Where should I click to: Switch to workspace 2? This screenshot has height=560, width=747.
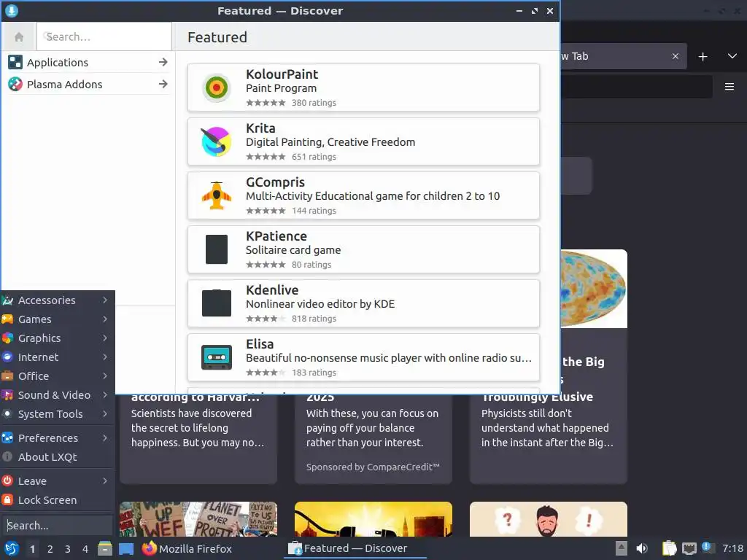coord(50,549)
